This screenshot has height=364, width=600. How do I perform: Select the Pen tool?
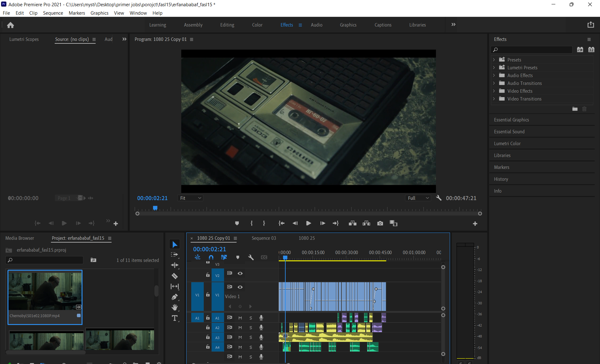[x=175, y=297]
